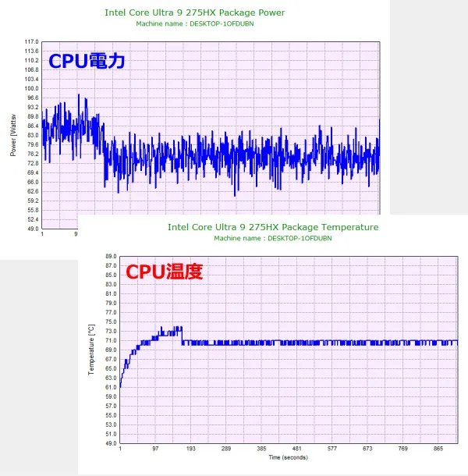Click the 81.0 temperature axis value

pos(111,294)
